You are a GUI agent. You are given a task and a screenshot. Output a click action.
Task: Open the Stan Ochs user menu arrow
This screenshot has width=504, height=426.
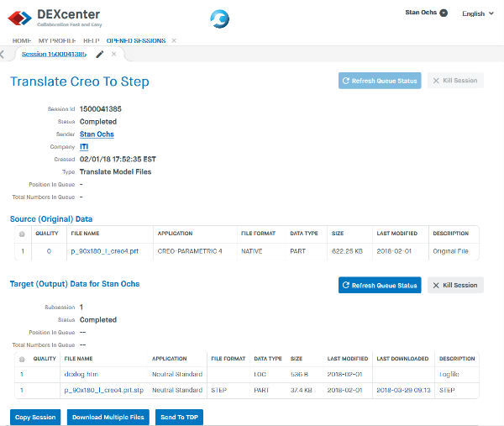coord(444,13)
